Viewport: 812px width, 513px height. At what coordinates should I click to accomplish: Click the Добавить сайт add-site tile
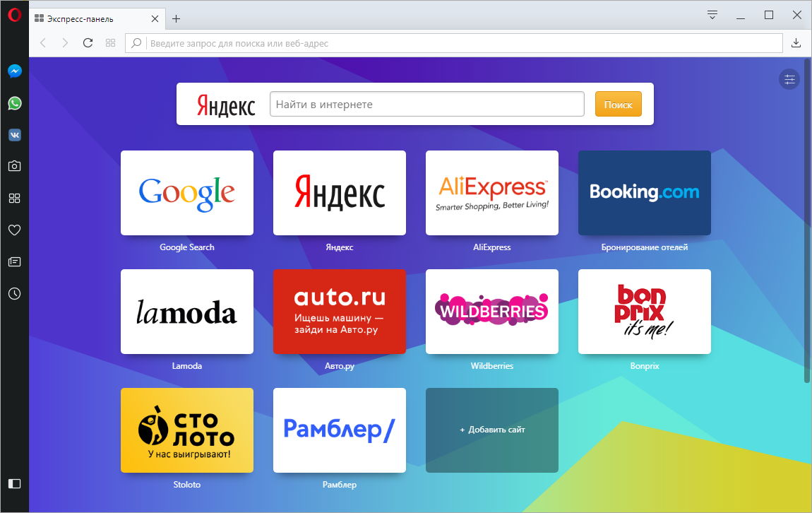coord(492,430)
